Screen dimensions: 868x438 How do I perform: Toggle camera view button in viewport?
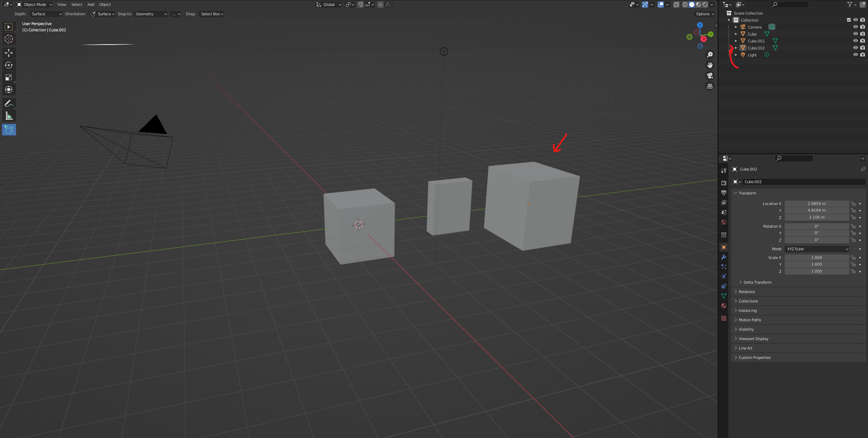coord(710,76)
